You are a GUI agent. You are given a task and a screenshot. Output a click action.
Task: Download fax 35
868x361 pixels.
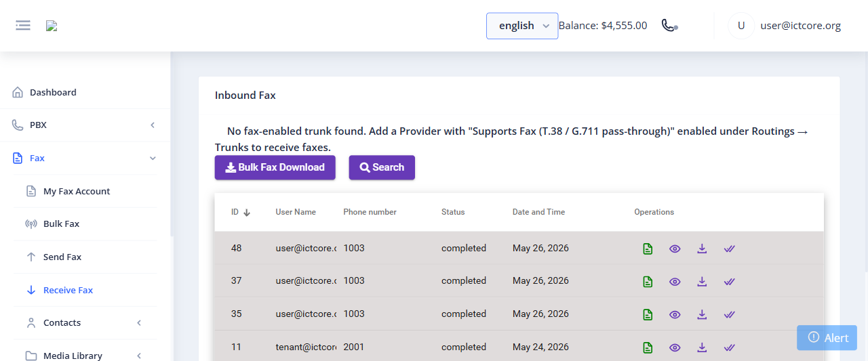click(702, 314)
